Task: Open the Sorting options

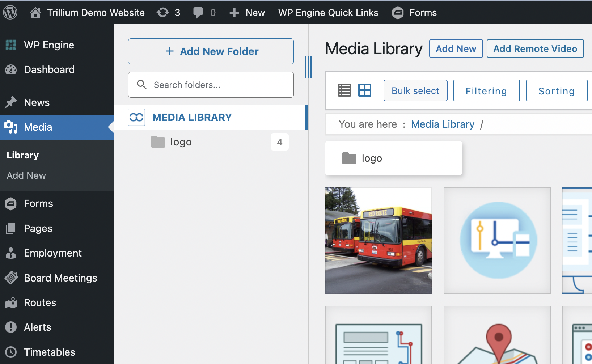Action: click(x=556, y=90)
